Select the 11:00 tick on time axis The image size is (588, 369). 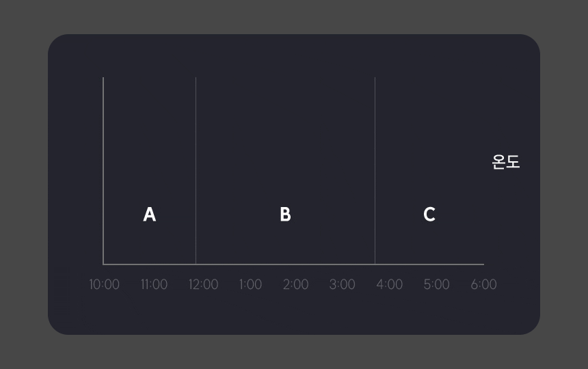pos(154,284)
